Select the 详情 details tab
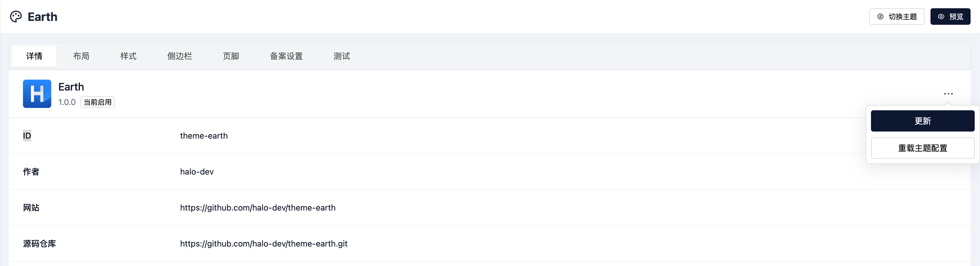980x266 pixels. pos(34,56)
